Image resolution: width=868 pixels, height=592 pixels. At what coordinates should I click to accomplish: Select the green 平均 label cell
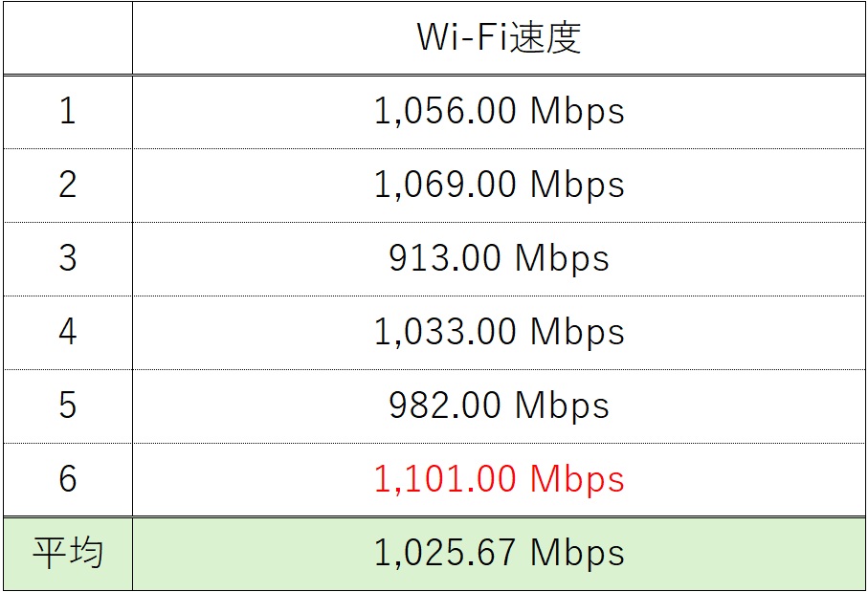[x=67, y=554]
